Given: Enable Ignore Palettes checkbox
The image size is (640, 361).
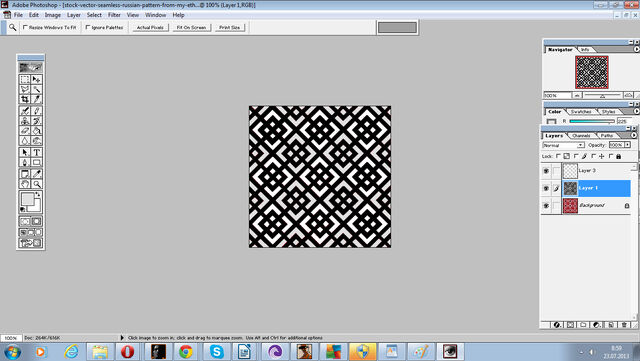Looking at the screenshot, I should 88,27.
